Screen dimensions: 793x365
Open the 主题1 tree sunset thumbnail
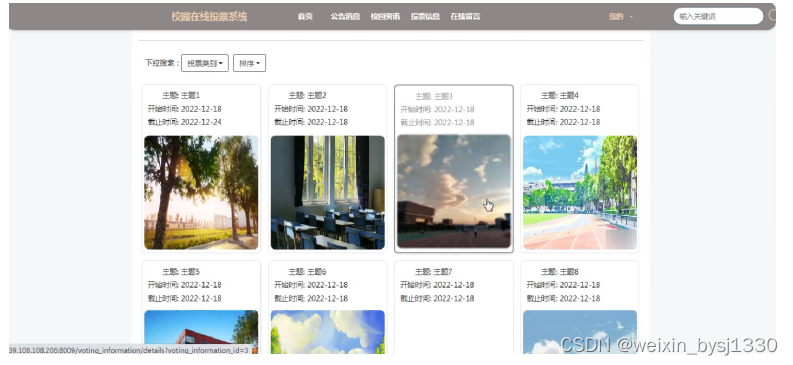tap(201, 193)
